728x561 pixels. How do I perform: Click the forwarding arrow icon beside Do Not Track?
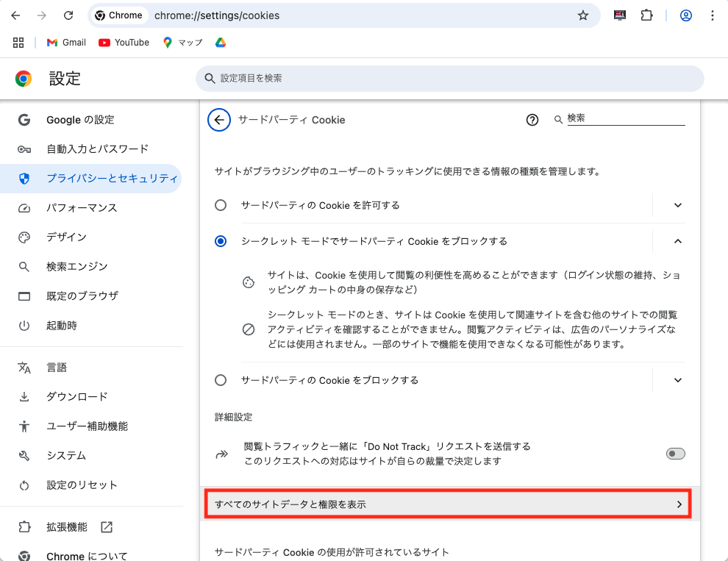pyautogui.click(x=222, y=454)
